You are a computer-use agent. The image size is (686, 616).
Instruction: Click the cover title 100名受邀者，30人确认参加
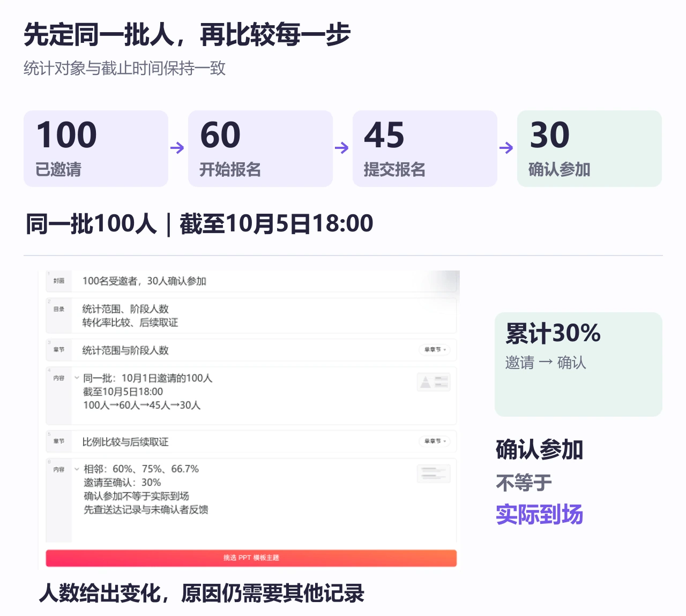(144, 281)
